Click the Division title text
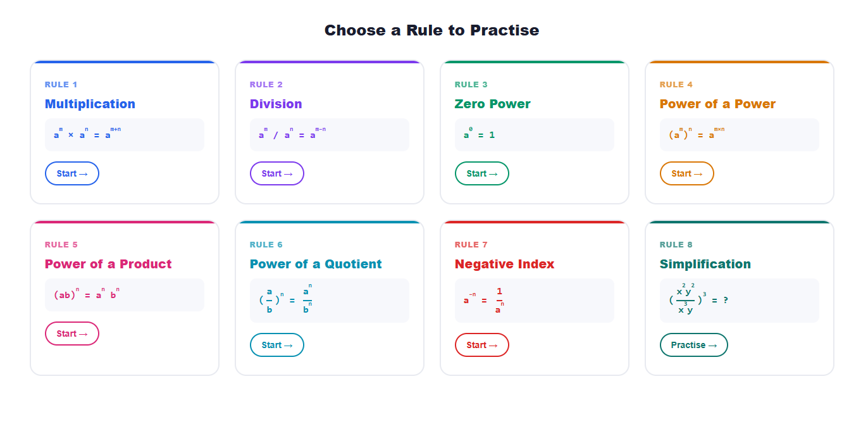Image resolution: width=868 pixels, height=443 pixels. pos(276,104)
